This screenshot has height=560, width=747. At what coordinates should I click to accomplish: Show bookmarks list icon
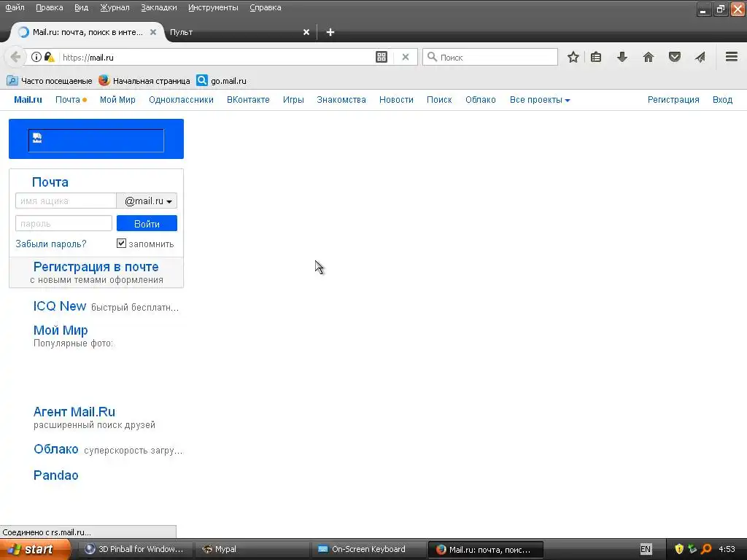coord(596,57)
